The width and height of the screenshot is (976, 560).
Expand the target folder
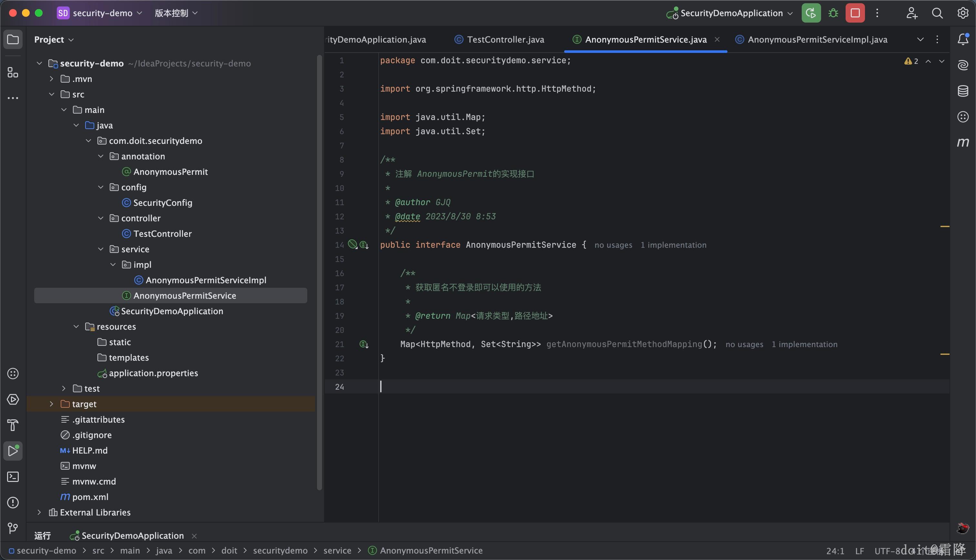(x=51, y=404)
